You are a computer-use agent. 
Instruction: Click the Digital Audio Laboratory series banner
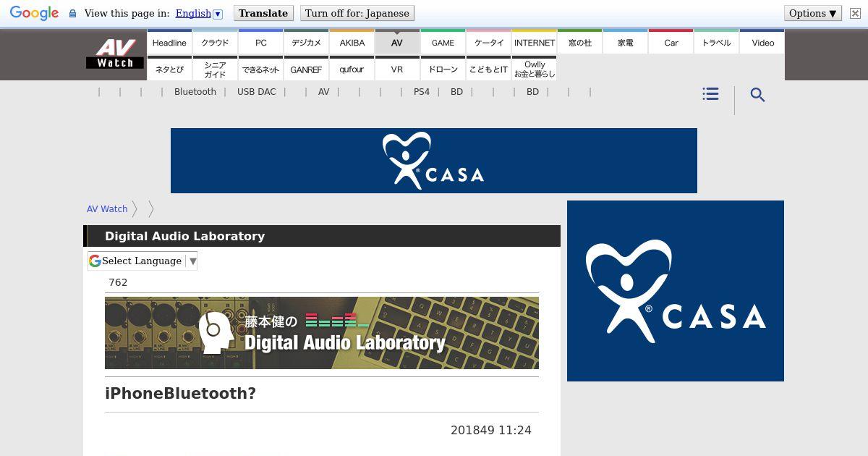(322, 333)
